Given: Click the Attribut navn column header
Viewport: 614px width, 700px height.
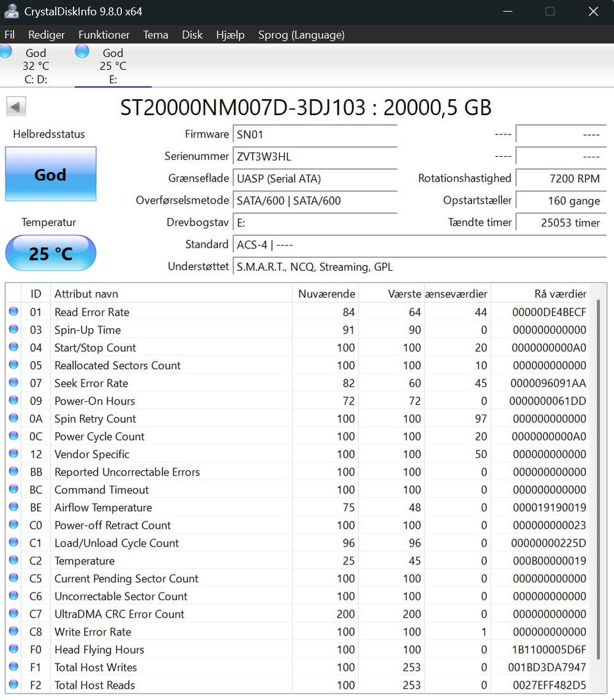Looking at the screenshot, I should click(86, 294).
